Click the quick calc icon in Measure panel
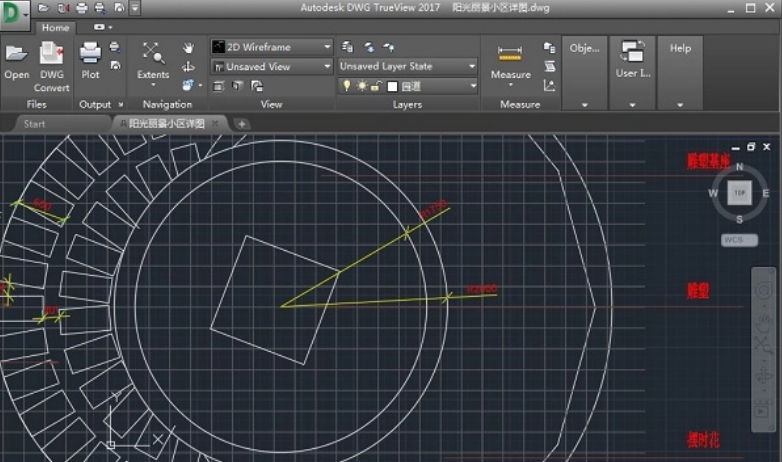 (550, 47)
